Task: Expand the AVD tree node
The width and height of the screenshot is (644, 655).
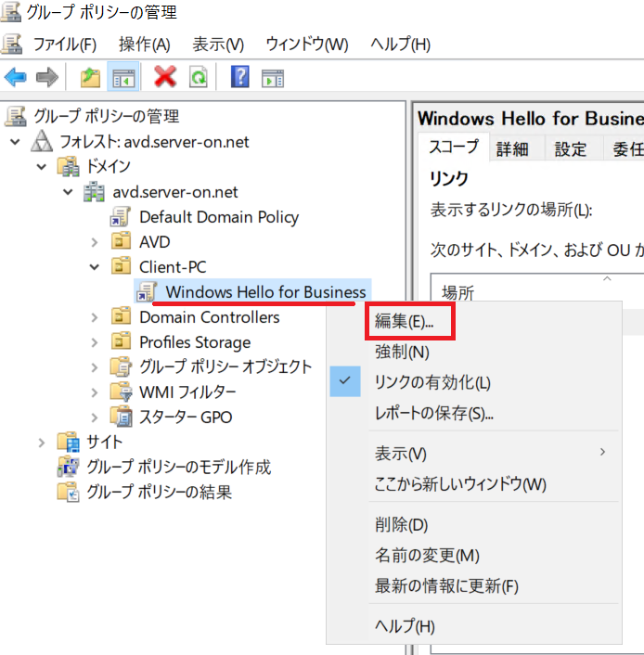Action: point(95,242)
